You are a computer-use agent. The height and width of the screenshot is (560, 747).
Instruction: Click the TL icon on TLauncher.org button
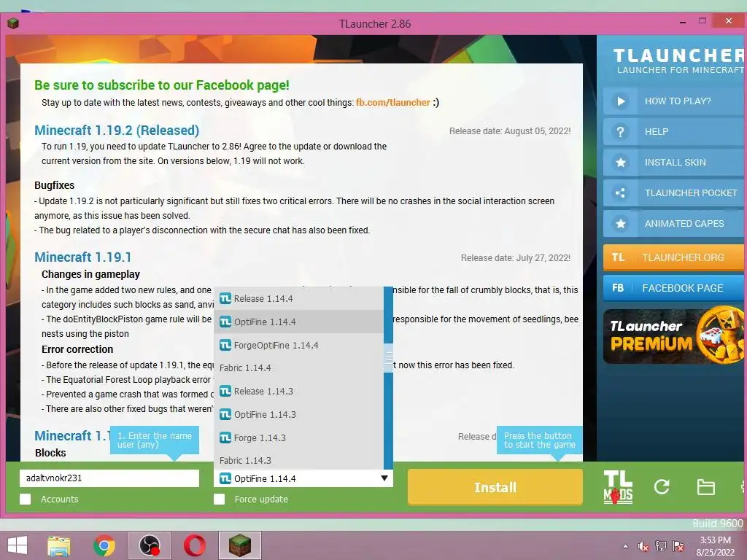point(618,257)
